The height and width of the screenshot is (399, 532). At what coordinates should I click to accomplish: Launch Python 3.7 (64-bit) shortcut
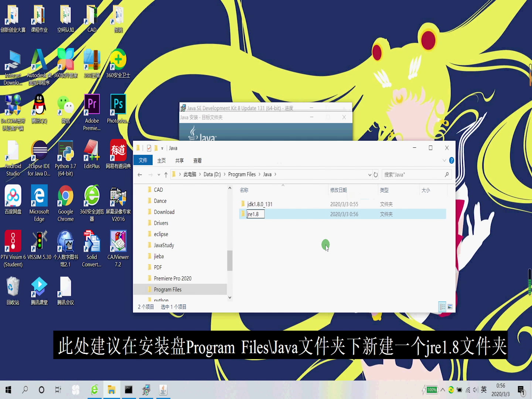click(x=65, y=158)
